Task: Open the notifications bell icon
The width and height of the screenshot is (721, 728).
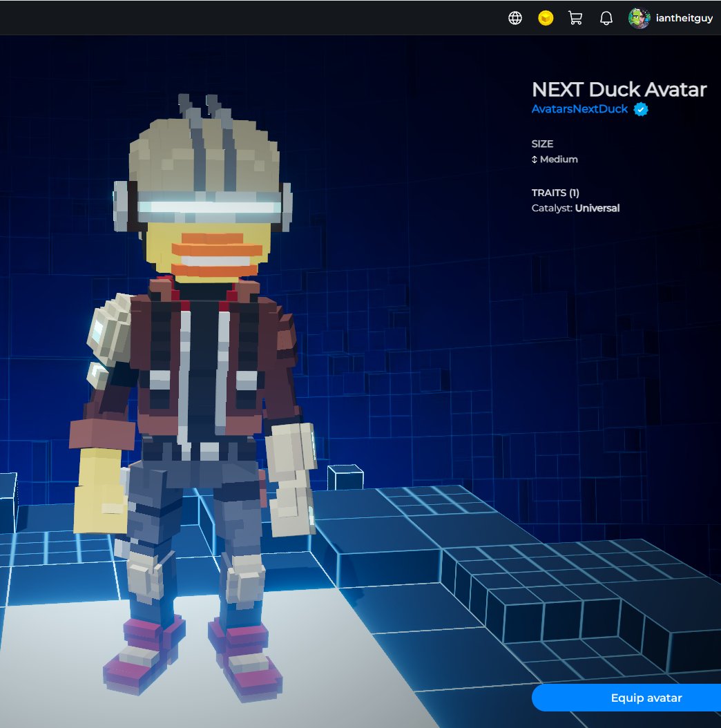Action: point(606,18)
